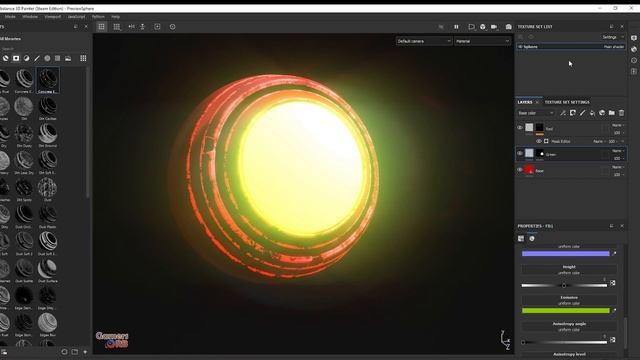Open the shader settings sphere icon in right dock
640x360 pixels.
[634, 49]
